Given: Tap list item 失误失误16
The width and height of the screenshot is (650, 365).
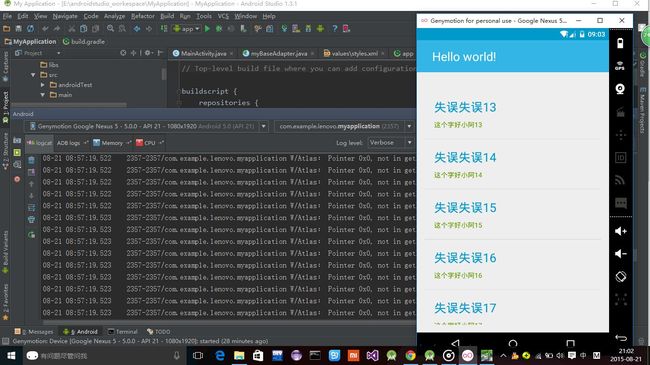Looking at the screenshot, I should click(x=512, y=265).
